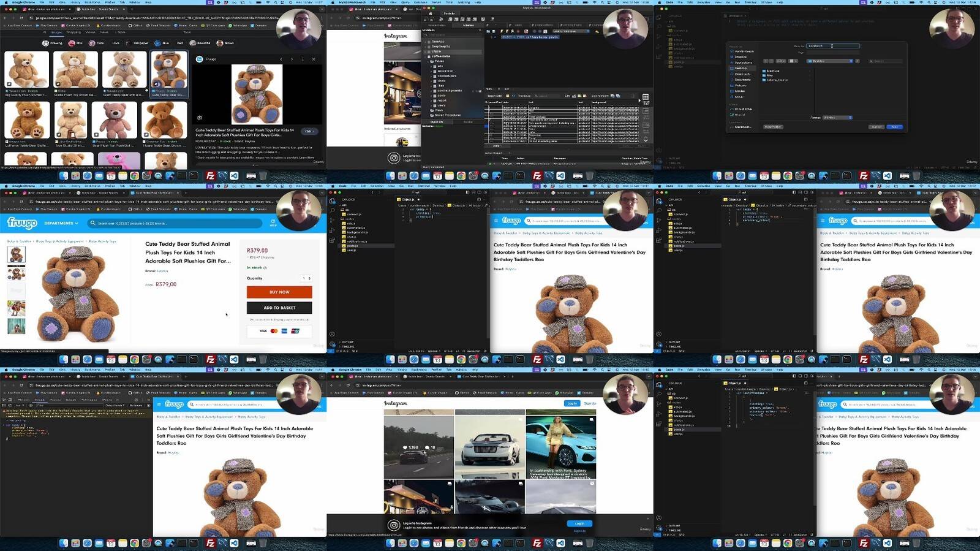Click search magnifier on the Fruugo BUY NOW page
980x551 pixels.
[x=93, y=223]
